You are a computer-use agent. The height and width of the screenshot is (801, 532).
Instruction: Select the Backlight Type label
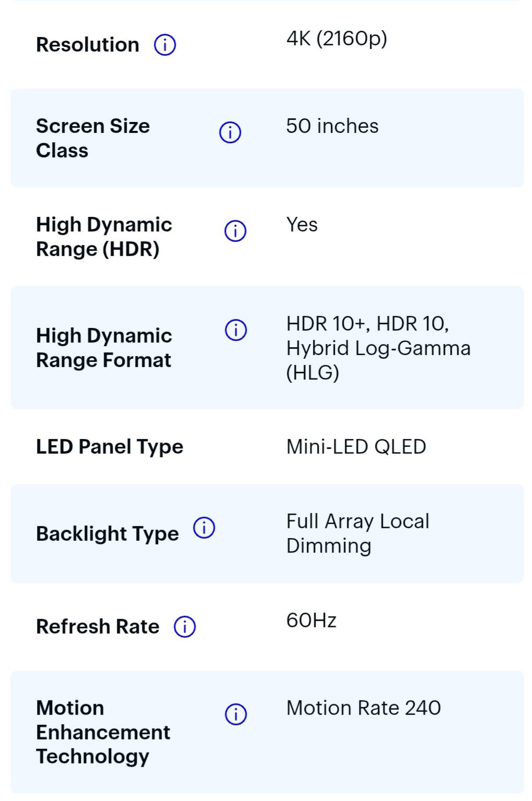[107, 534]
